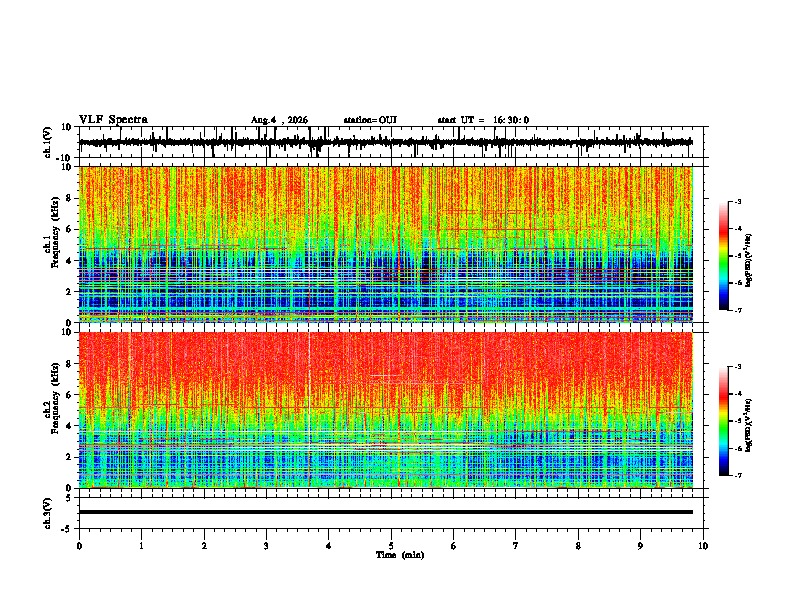Click inside the ch.2 frequency spectrogram

[x=386, y=410]
